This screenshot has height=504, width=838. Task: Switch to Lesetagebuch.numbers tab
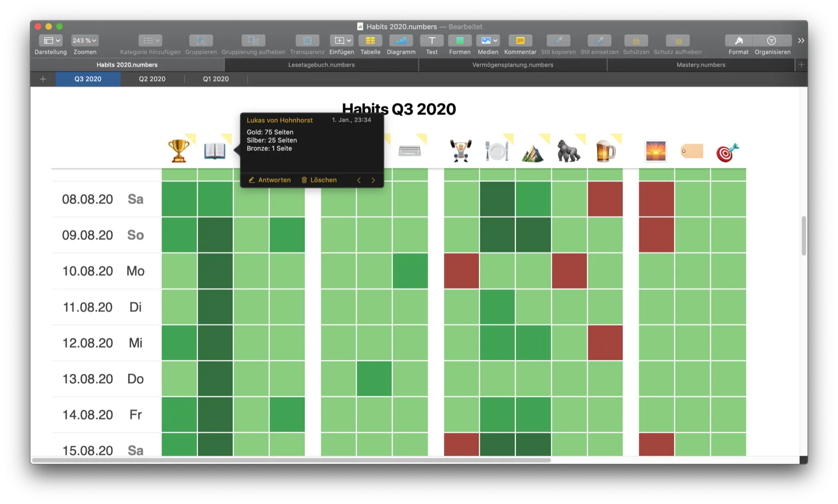[x=321, y=65]
